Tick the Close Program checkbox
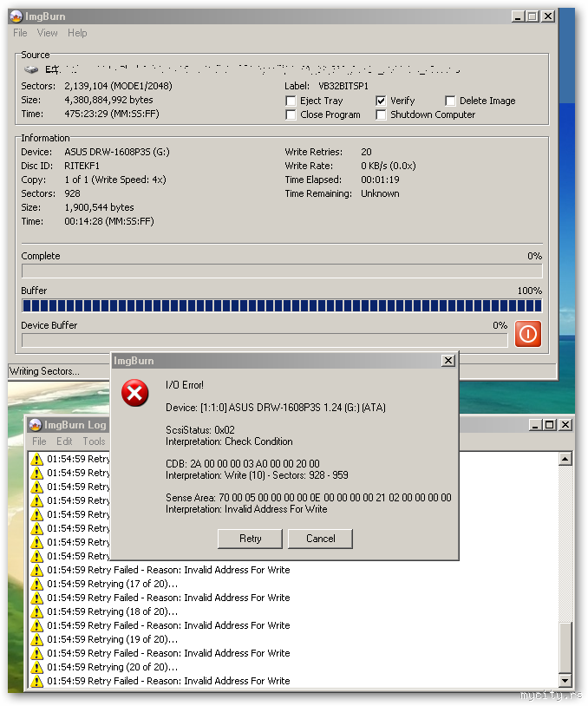Screen dimensions: 588x706 (291, 114)
